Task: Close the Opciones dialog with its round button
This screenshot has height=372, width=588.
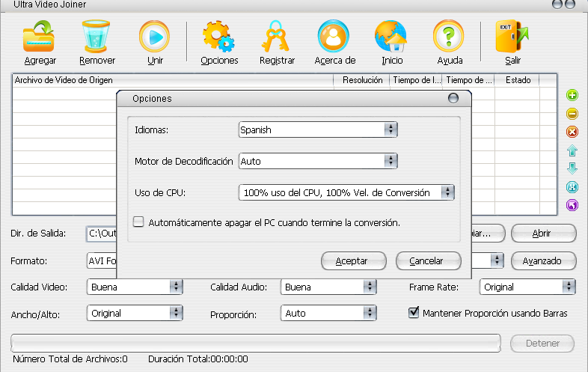Action: coord(453,98)
